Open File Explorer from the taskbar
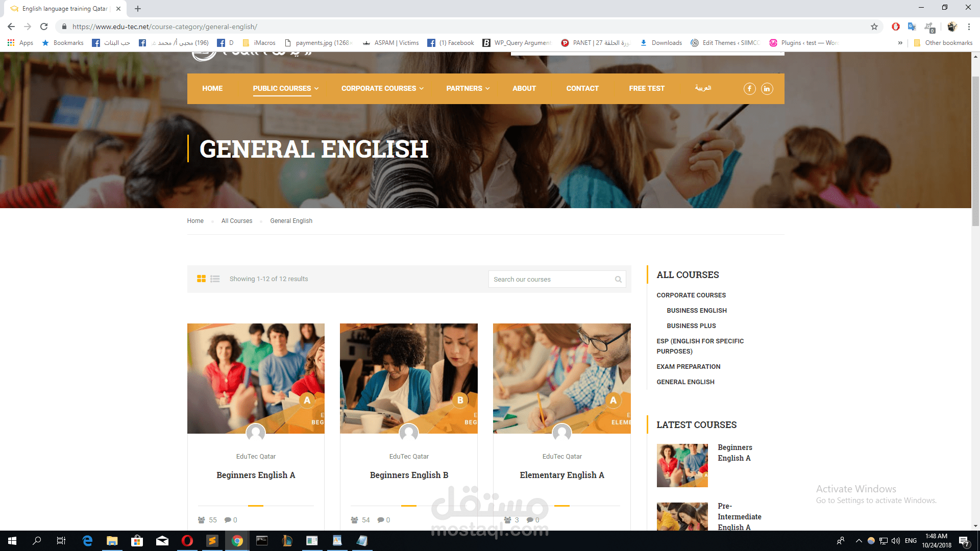The width and height of the screenshot is (980, 551). [112, 541]
